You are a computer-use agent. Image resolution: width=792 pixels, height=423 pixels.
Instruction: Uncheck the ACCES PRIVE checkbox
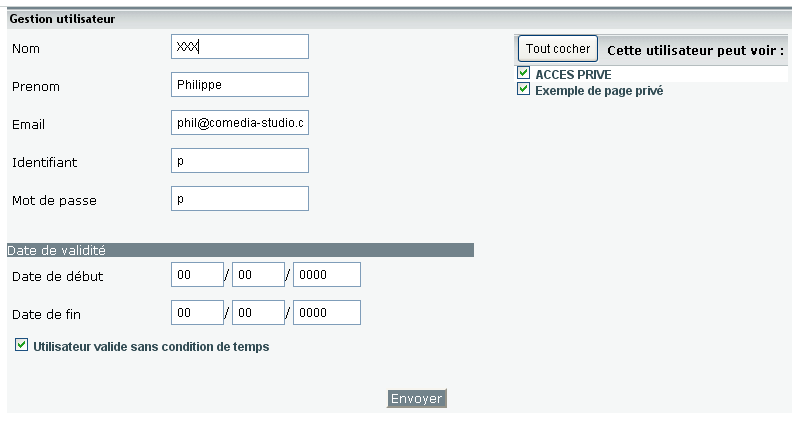point(523,74)
